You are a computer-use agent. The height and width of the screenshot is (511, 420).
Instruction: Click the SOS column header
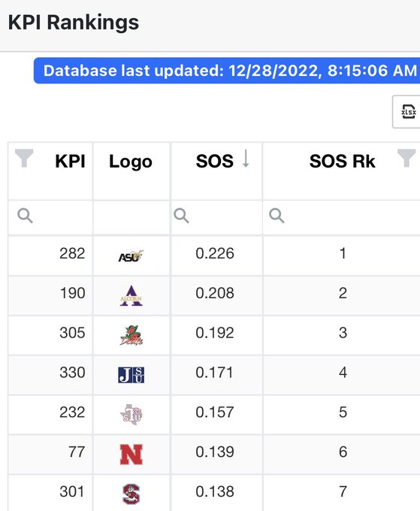[215, 162]
